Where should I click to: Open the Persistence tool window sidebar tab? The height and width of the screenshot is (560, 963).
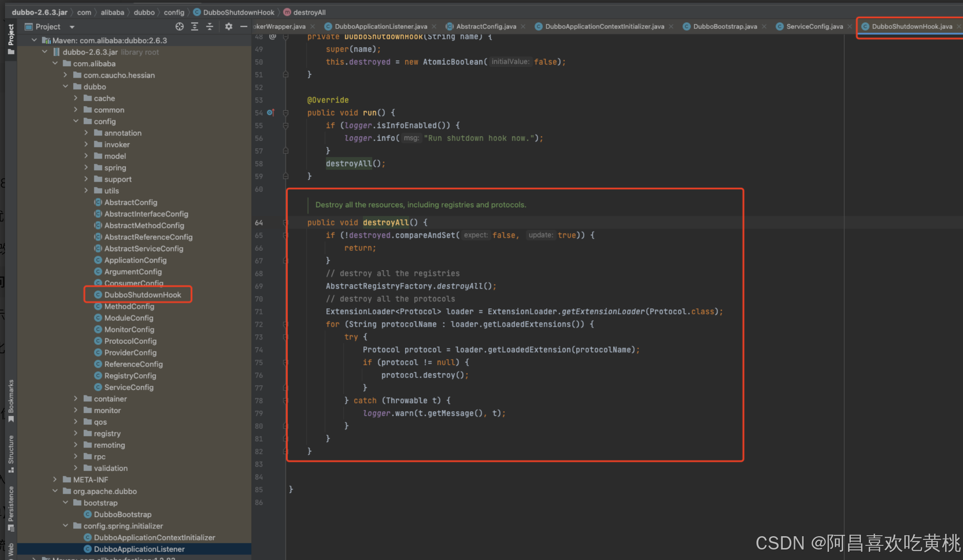pyautogui.click(x=11, y=508)
